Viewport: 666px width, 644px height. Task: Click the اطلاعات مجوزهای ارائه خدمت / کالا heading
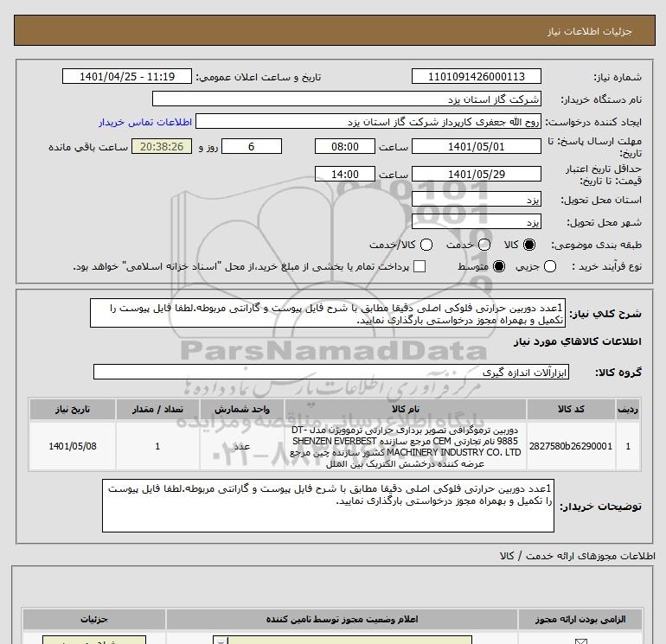click(577, 556)
